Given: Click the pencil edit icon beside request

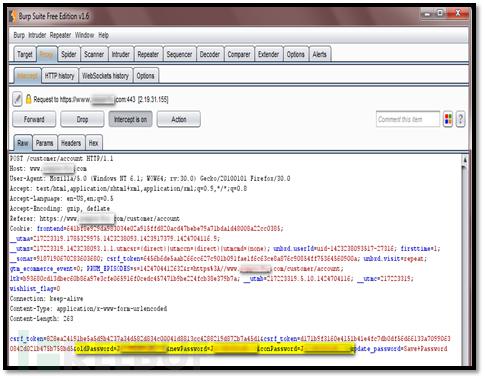Looking at the screenshot, I should click(17, 99).
